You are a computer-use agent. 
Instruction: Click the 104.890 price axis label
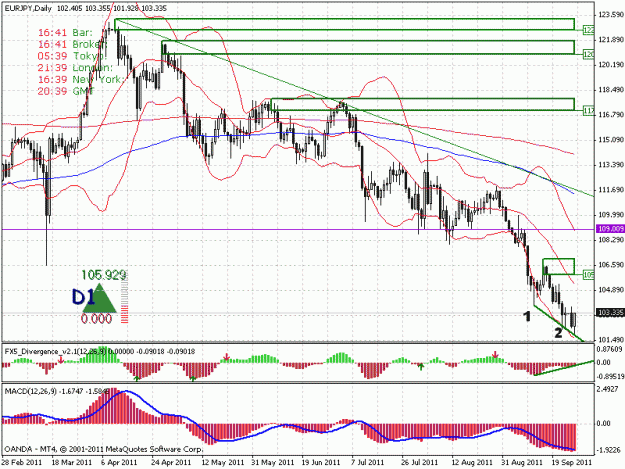(611, 290)
